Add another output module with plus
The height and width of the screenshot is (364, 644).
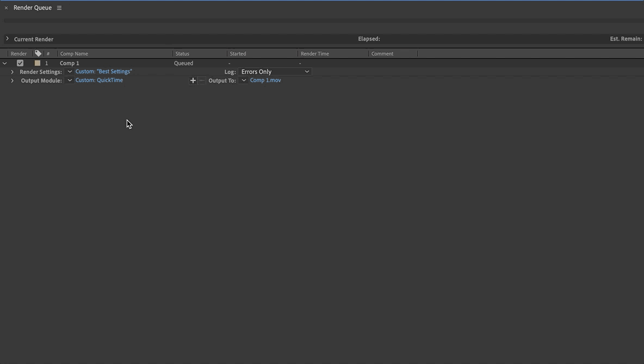(x=193, y=80)
